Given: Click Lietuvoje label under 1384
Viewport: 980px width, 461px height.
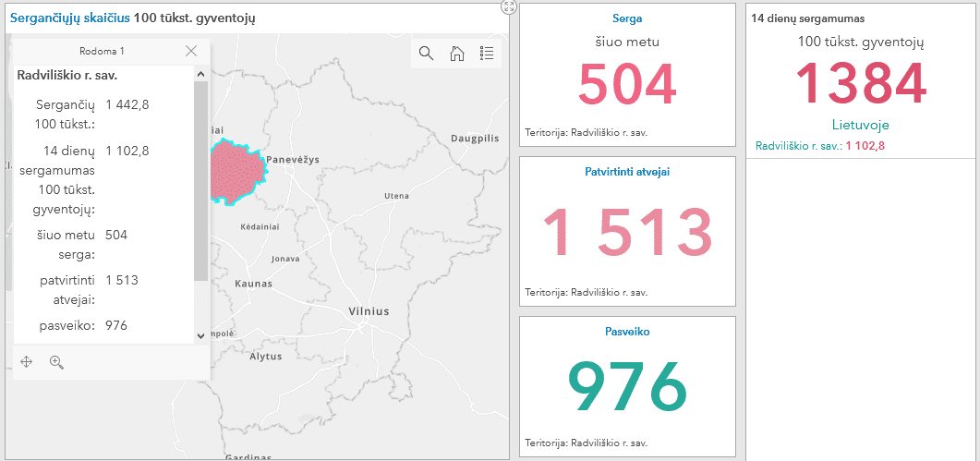Looking at the screenshot, I should pos(861,125).
